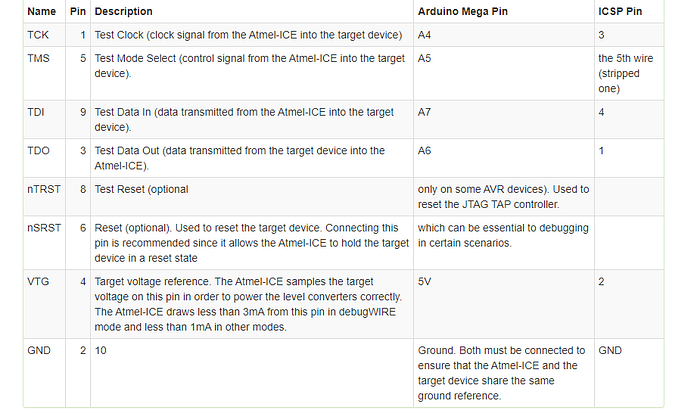700x419 pixels.
Task: Click the A4 Arduino Mega pin cell
Action: 424,34
